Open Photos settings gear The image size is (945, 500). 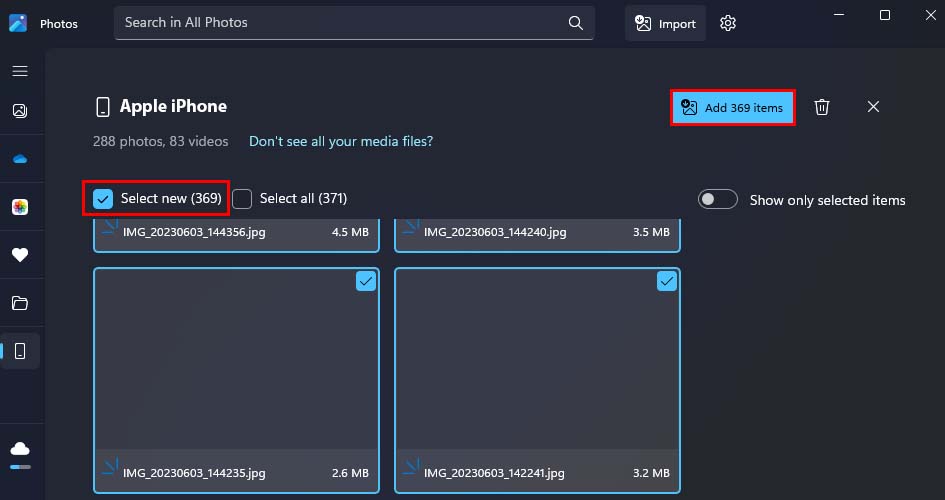coord(728,23)
